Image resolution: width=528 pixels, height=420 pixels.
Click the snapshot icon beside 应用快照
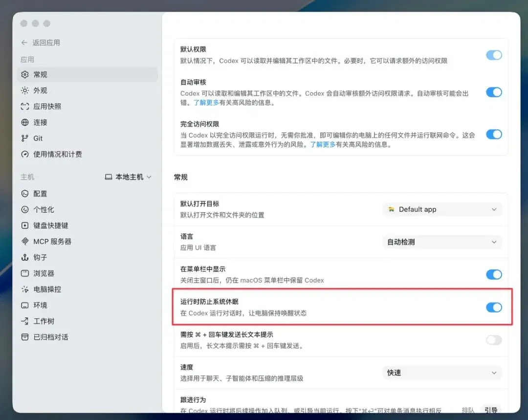point(25,107)
